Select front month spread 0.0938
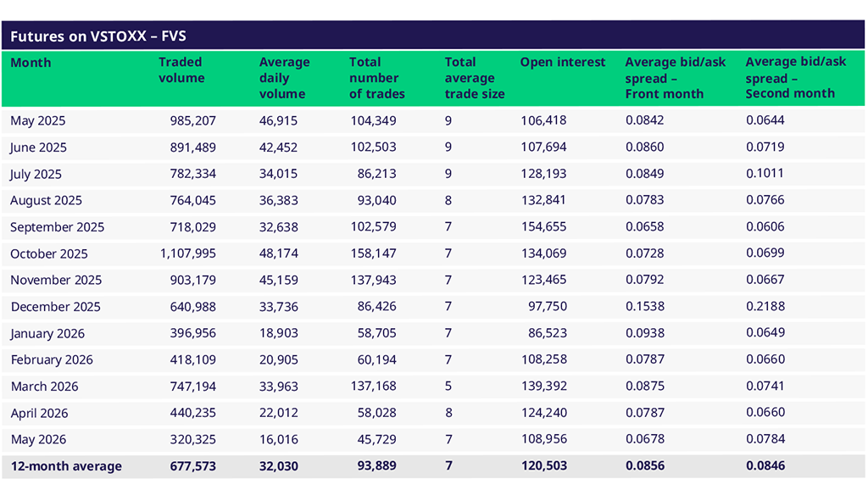 click(x=645, y=333)
